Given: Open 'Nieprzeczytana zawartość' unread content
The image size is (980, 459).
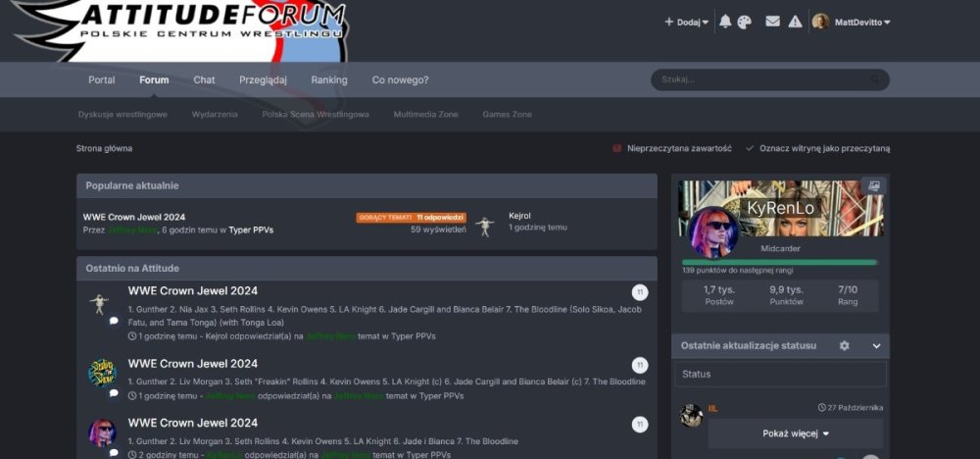Looking at the screenshot, I should point(672,148).
